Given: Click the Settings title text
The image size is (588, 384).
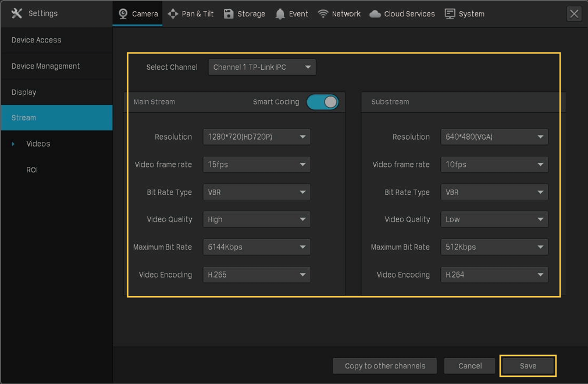Looking at the screenshot, I should [43, 13].
